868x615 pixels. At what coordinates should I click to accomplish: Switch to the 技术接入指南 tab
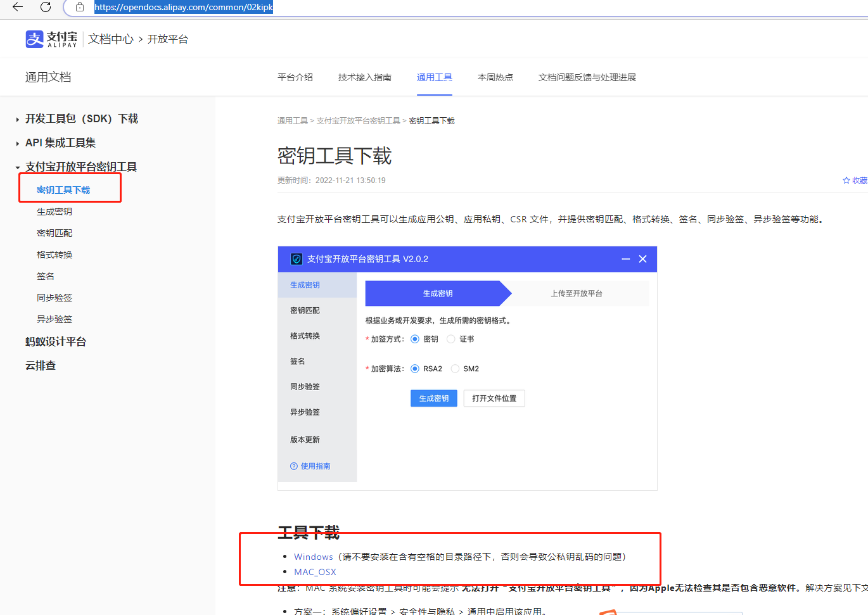pos(364,77)
